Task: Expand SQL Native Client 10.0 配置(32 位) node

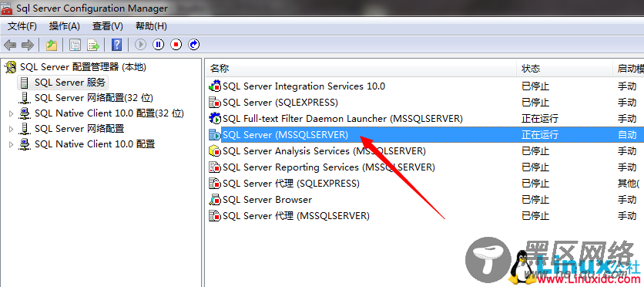Action: 11,113
